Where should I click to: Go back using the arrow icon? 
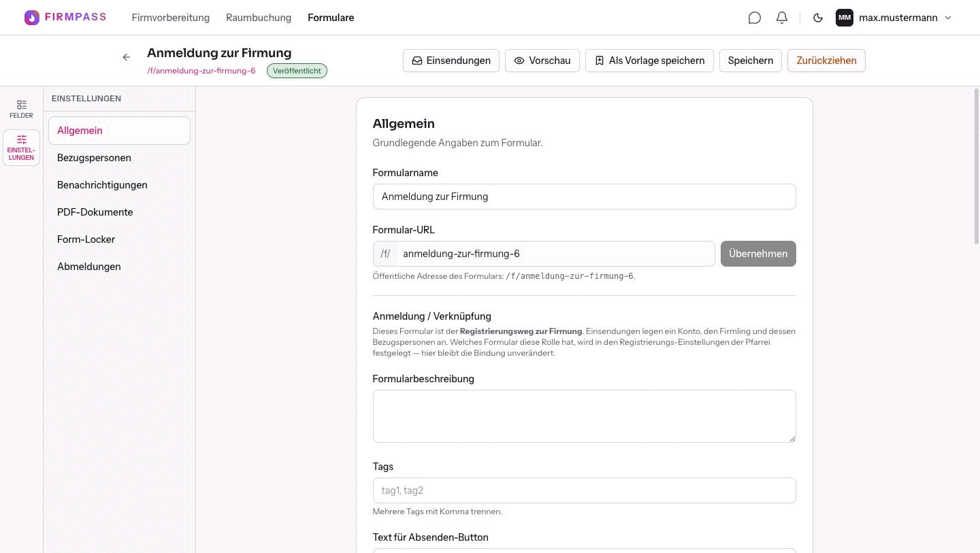click(127, 57)
